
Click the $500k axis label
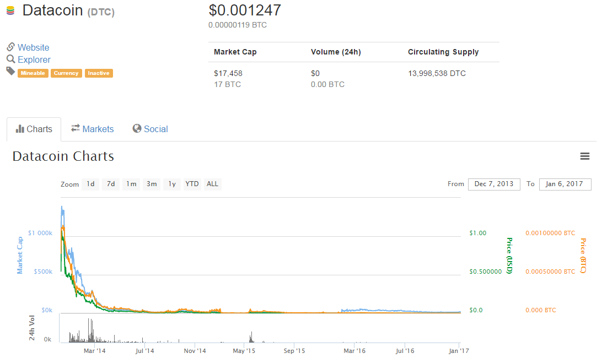click(x=43, y=271)
